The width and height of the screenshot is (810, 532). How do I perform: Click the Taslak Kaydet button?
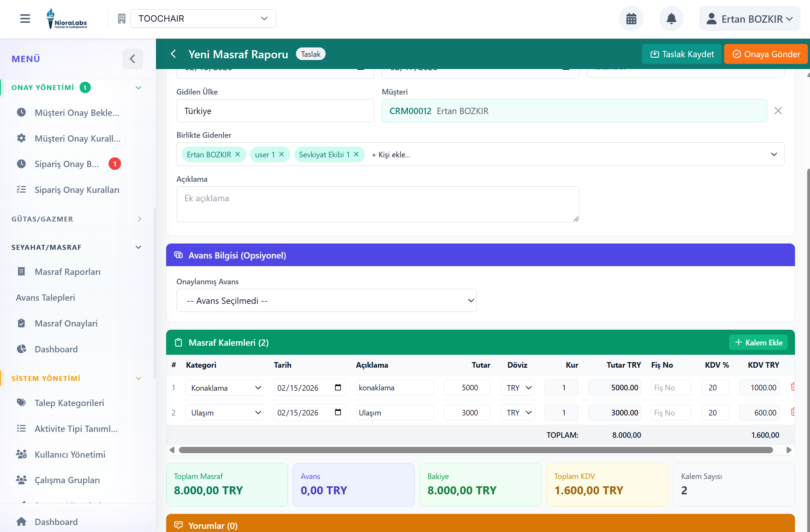682,54
